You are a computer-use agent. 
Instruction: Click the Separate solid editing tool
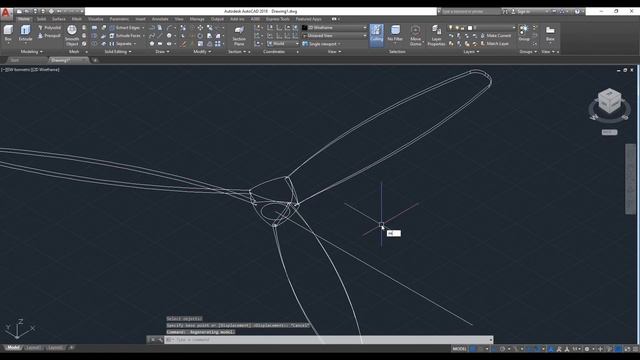(122, 44)
